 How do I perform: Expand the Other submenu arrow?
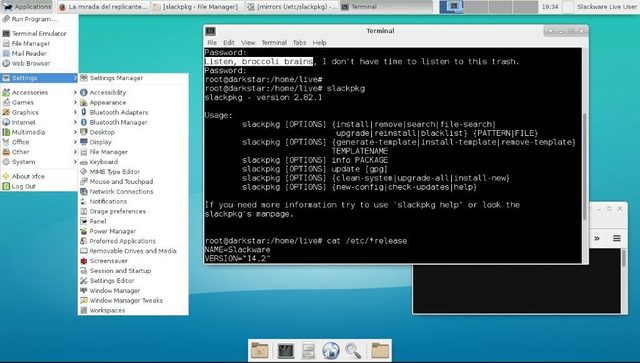pyautogui.click(x=75, y=152)
